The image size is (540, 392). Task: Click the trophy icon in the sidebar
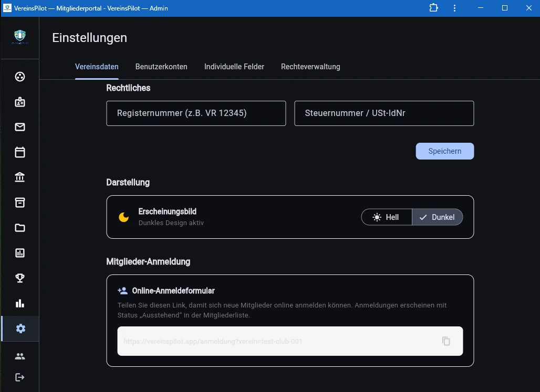point(20,278)
